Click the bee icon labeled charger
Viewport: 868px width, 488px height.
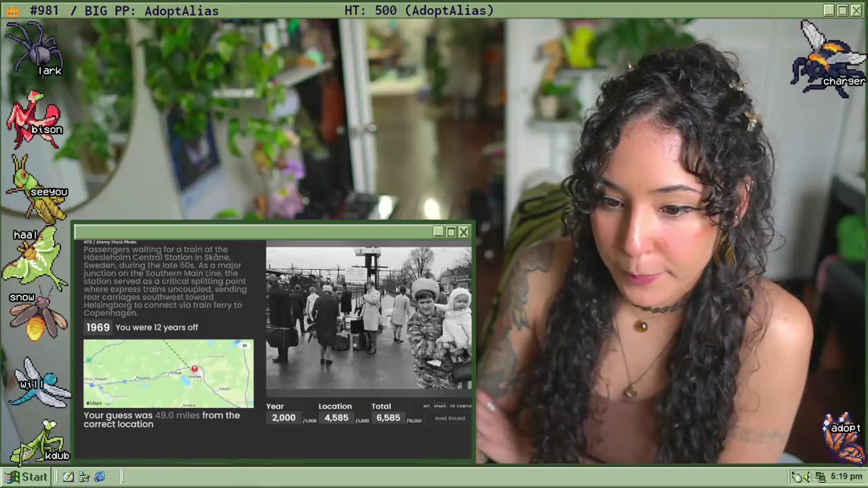click(x=828, y=59)
